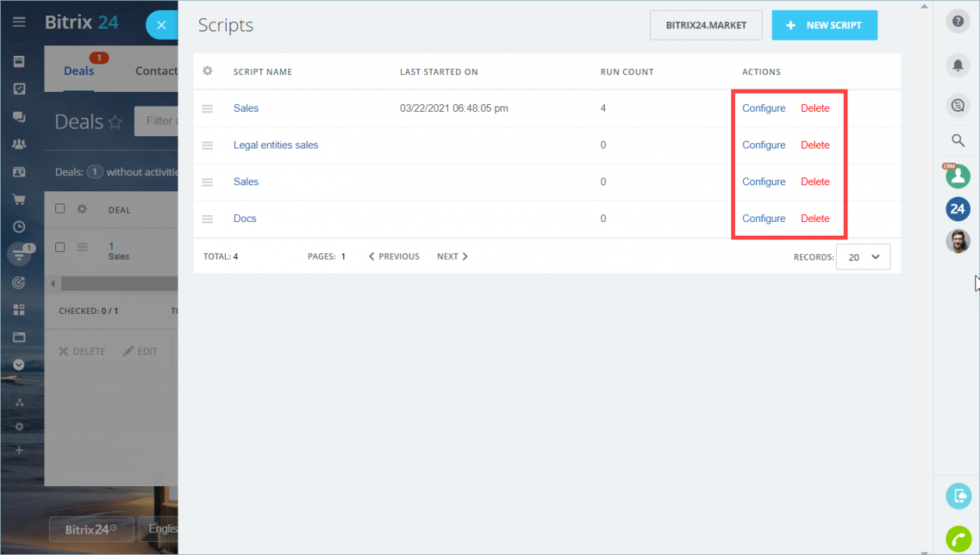Configure the Docs script
The height and width of the screenshot is (555, 980).
[764, 219]
